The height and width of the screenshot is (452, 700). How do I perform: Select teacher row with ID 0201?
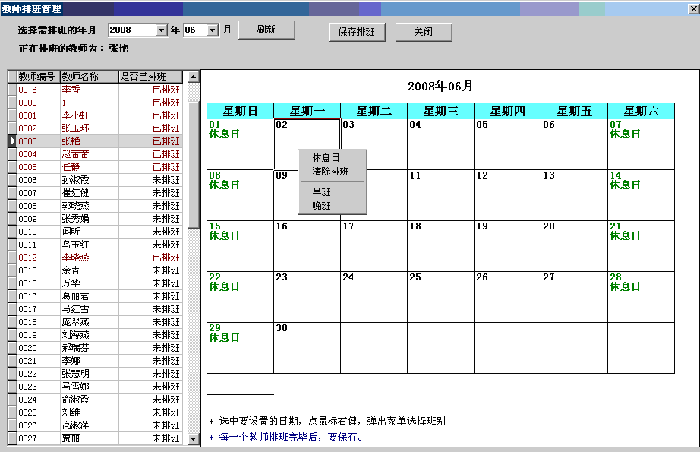point(95,115)
